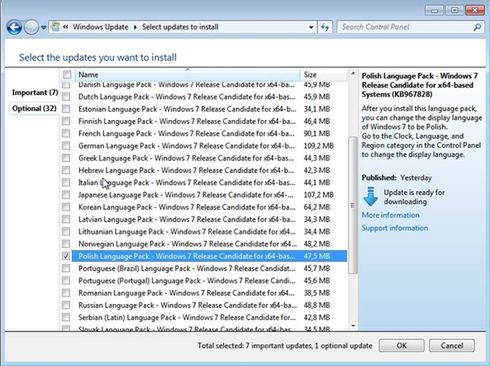Check the Finnish Language Pack checkbox
490x366 pixels.
pos(66,121)
